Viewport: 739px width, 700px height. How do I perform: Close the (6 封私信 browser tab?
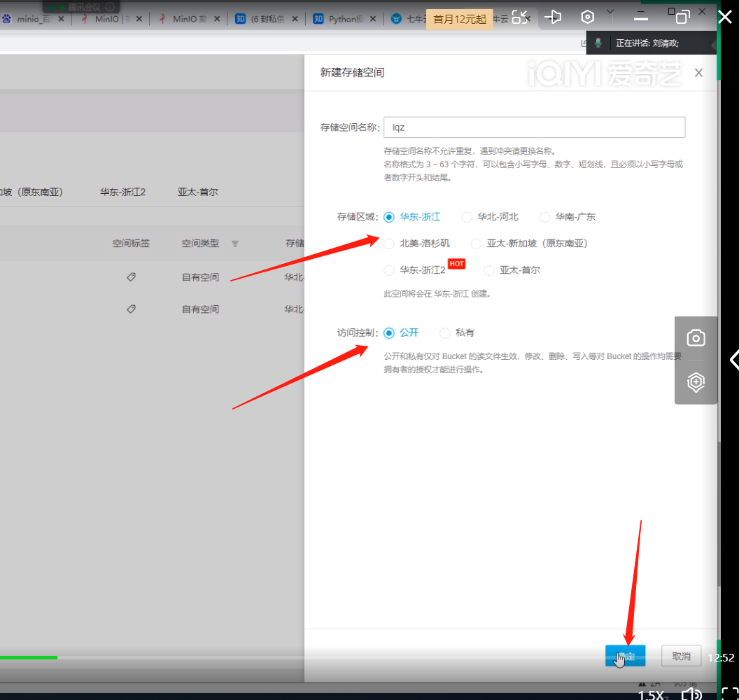(295, 19)
